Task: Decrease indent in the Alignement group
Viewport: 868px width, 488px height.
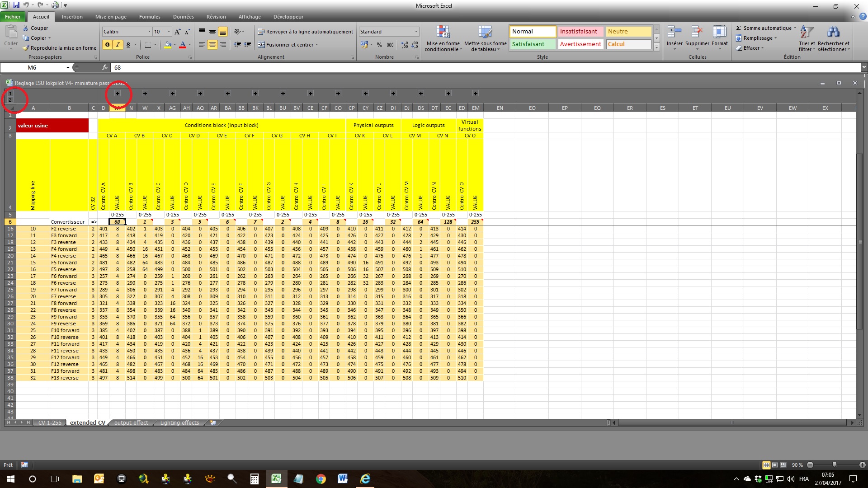Action: click(237, 45)
